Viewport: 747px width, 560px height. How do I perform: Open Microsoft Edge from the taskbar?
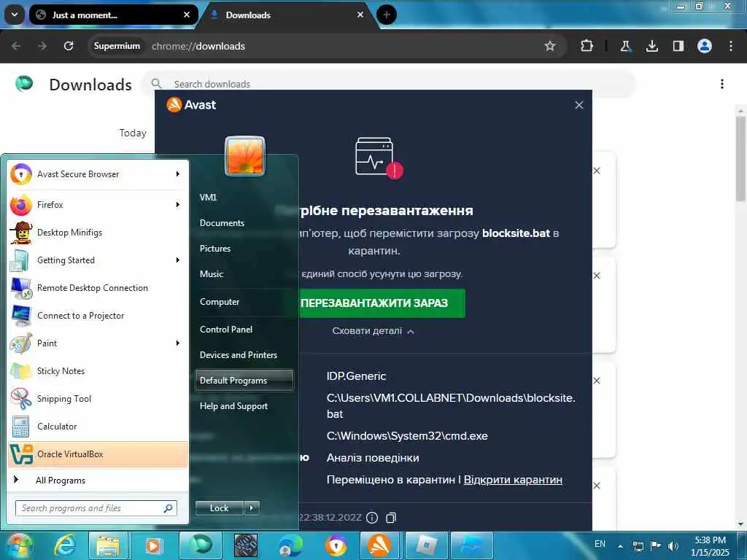point(290,545)
